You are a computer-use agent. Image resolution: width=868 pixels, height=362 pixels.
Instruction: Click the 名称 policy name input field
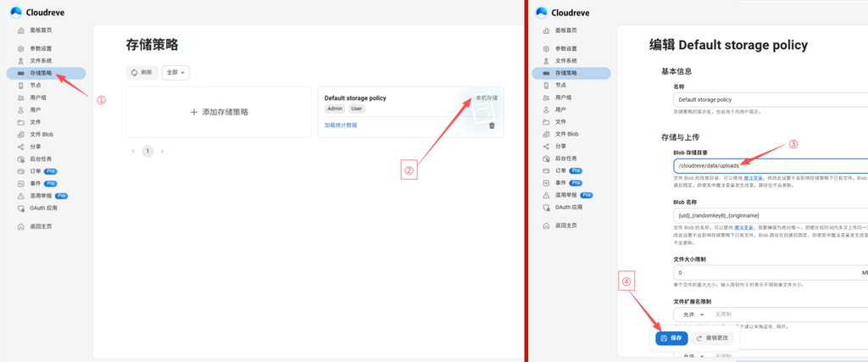point(771,100)
